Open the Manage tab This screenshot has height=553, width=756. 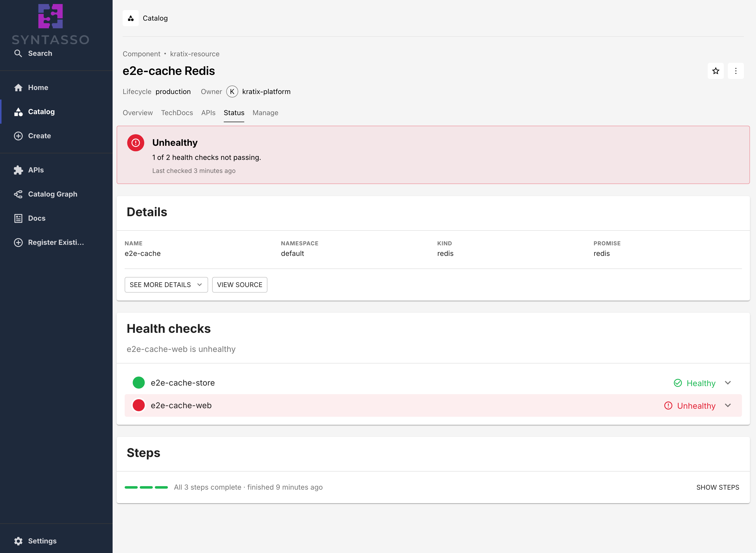click(x=265, y=113)
